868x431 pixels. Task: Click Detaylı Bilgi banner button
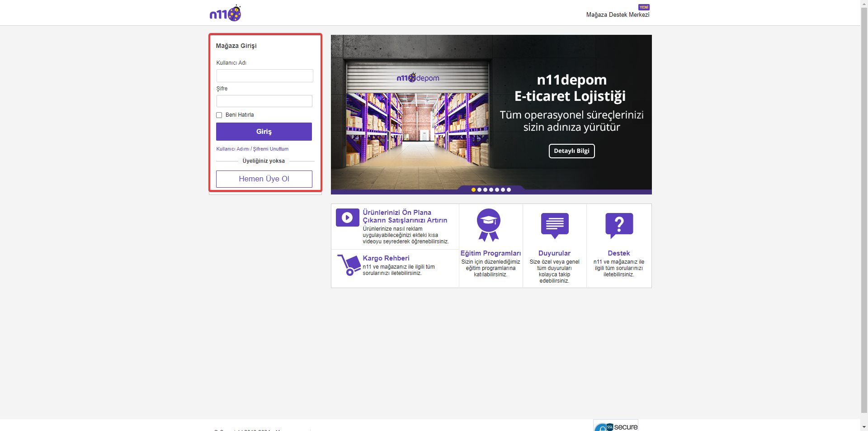pyautogui.click(x=571, y=151)
